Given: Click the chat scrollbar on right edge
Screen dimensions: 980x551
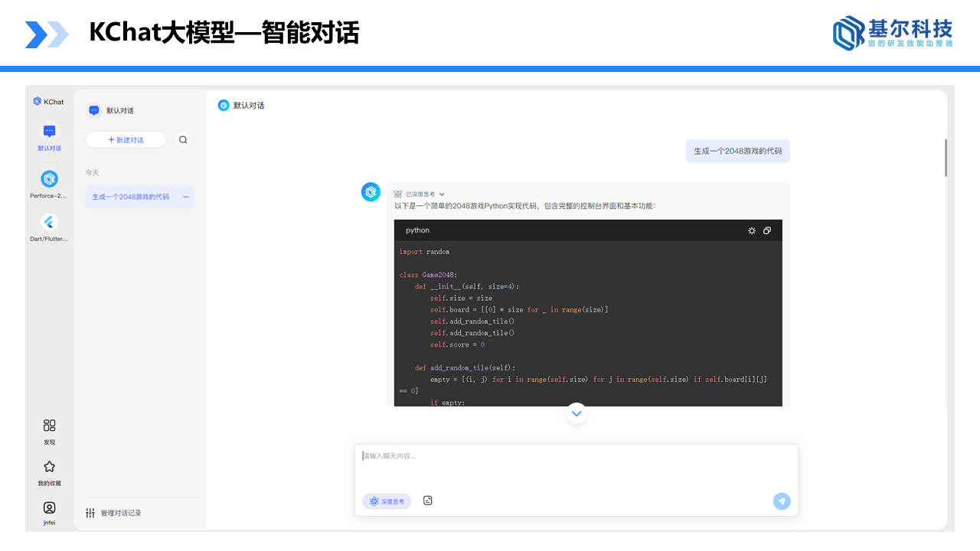Looking at the screenshot, I should [946, 158].
